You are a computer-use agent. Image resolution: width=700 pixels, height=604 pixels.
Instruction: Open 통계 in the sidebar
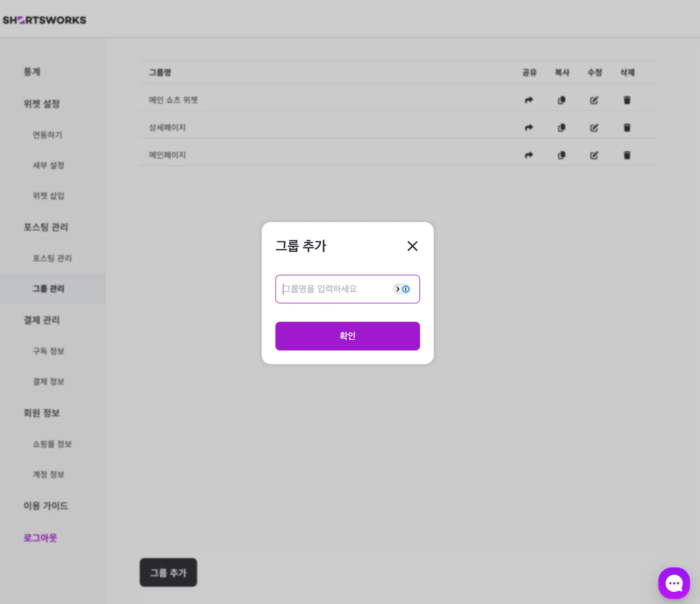point(32,72)
